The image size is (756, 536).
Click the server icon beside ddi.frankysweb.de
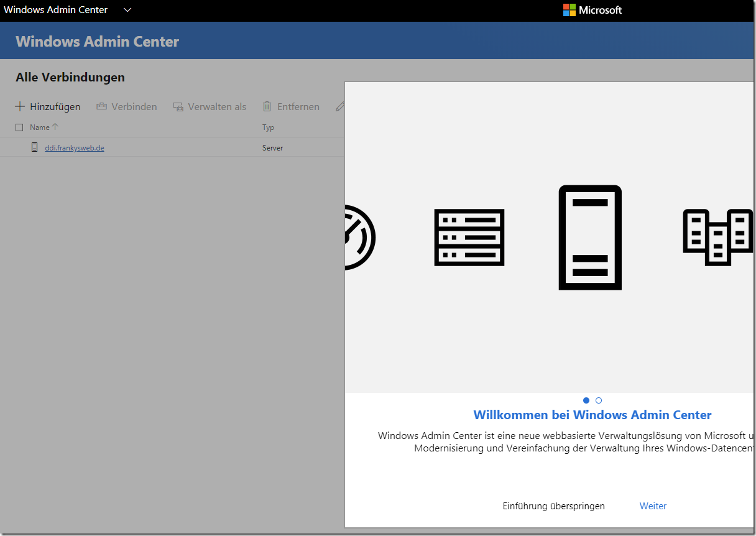point(35,147)
